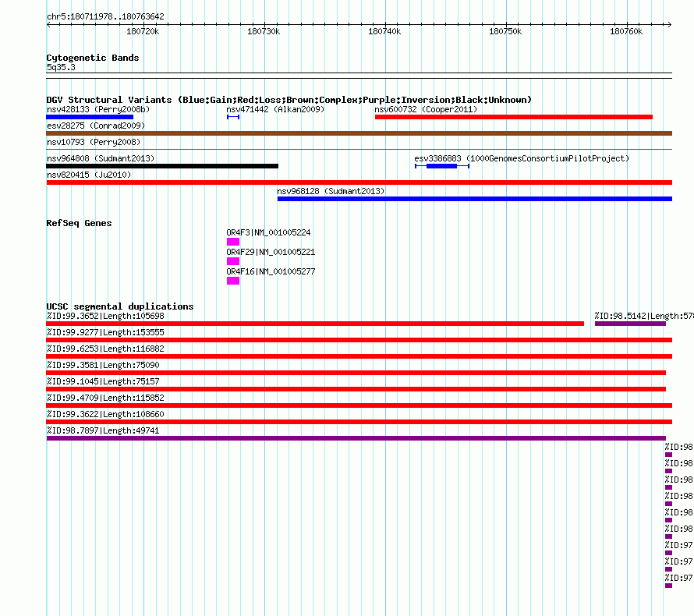Click the nsv471442 (Alkan2009) text label
This screenshot has height=616, width=694.
point(275,109)
